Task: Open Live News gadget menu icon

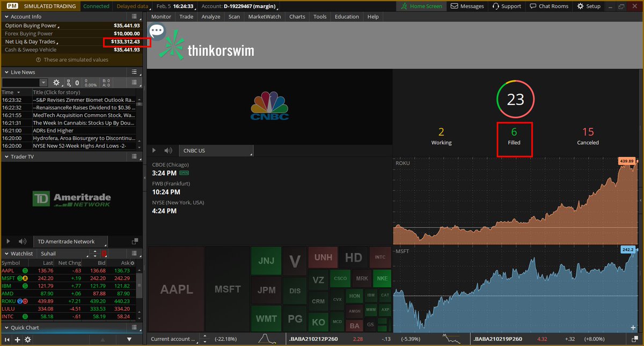Action: 135,72
